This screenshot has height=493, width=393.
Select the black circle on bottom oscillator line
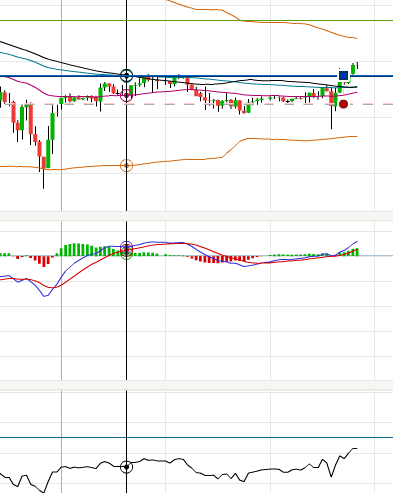click(126, 467)
